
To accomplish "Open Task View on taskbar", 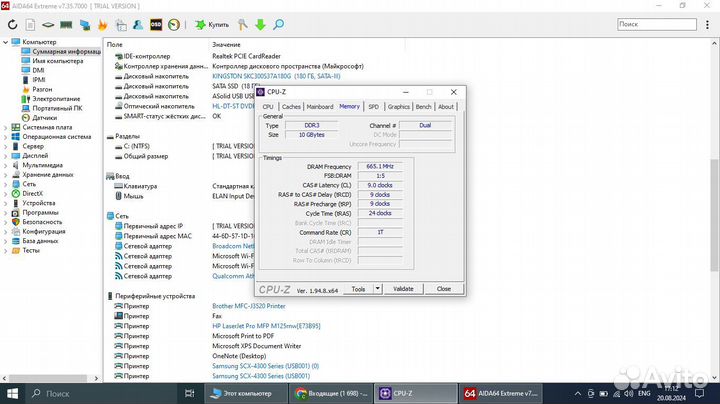I will tap(189, 393).
